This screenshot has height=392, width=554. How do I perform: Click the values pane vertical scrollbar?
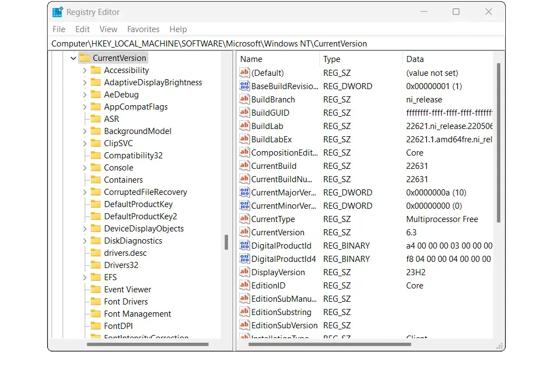click(499, 143)
